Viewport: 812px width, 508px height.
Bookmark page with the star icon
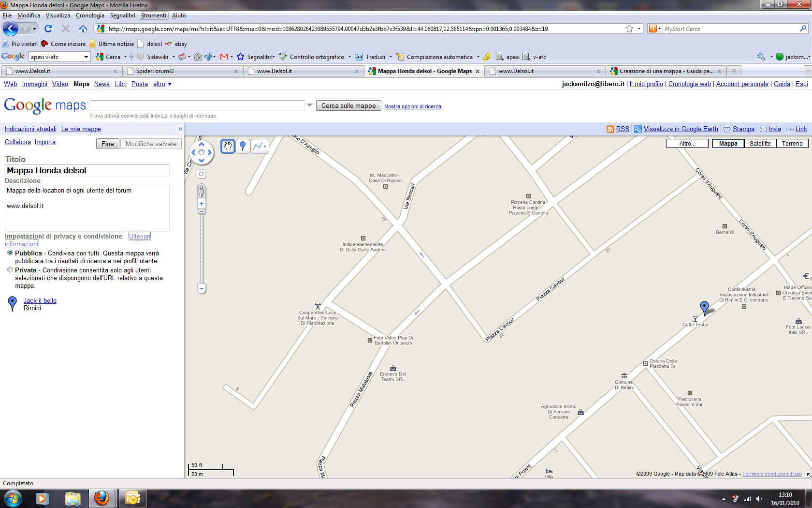click(629, 29)
